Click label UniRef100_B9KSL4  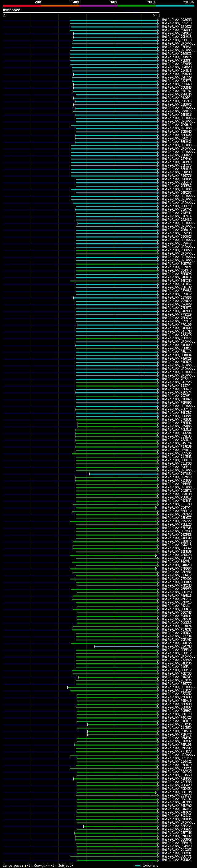click(x=177, y=731)
